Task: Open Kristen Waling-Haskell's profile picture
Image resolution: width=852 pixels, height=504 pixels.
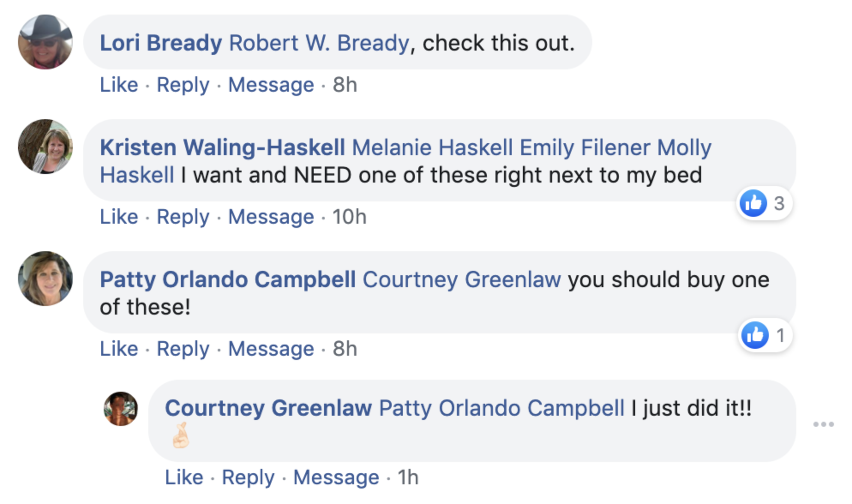Action: point(45,147)
